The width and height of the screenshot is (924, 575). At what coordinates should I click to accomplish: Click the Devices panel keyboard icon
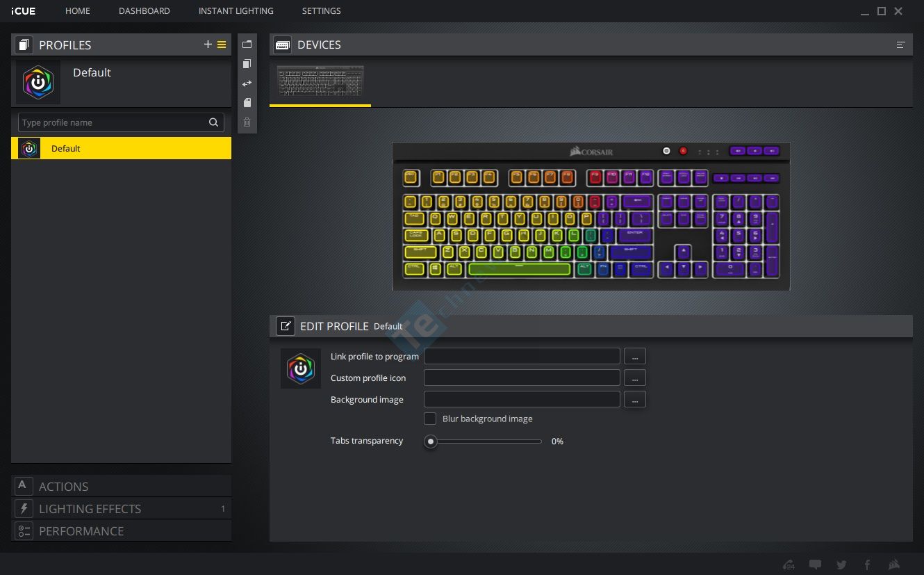tap(282, 45)
